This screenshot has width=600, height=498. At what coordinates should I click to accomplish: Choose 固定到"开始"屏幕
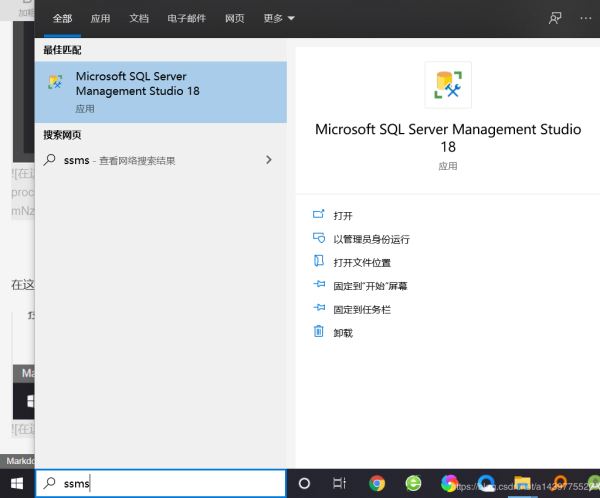click(370, 286)
